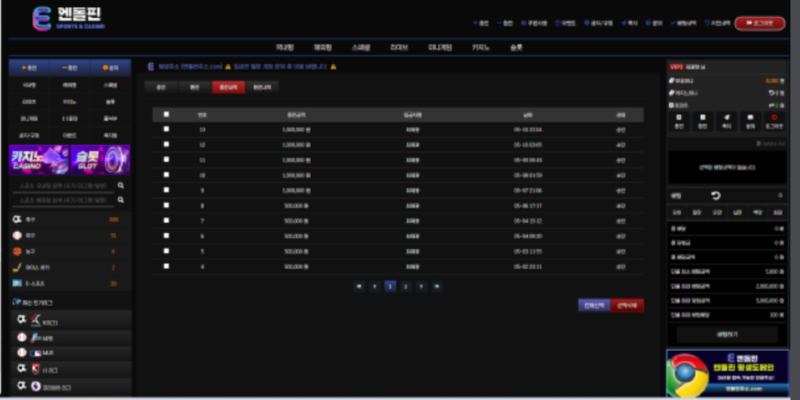
Task: Focus the first sports search input field
Action: (x=63, y=186)
